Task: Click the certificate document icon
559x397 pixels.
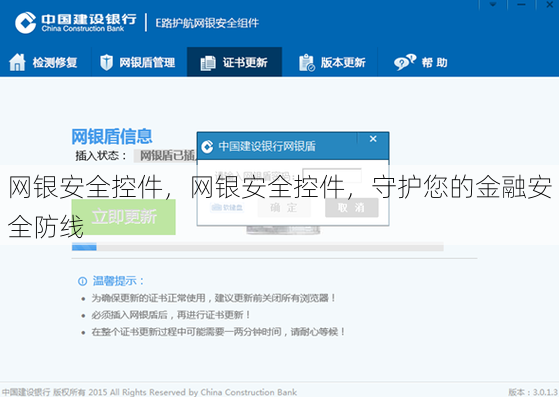Action: coord(208,63)
